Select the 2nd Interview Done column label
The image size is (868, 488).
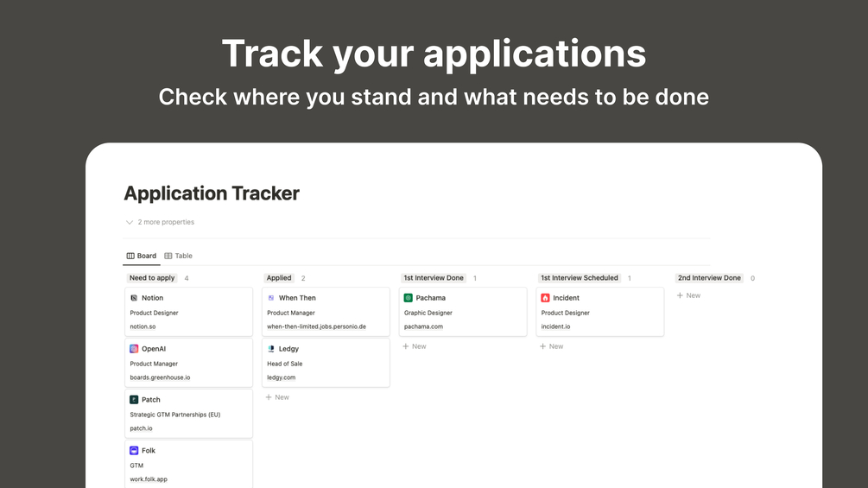point(709,278)
